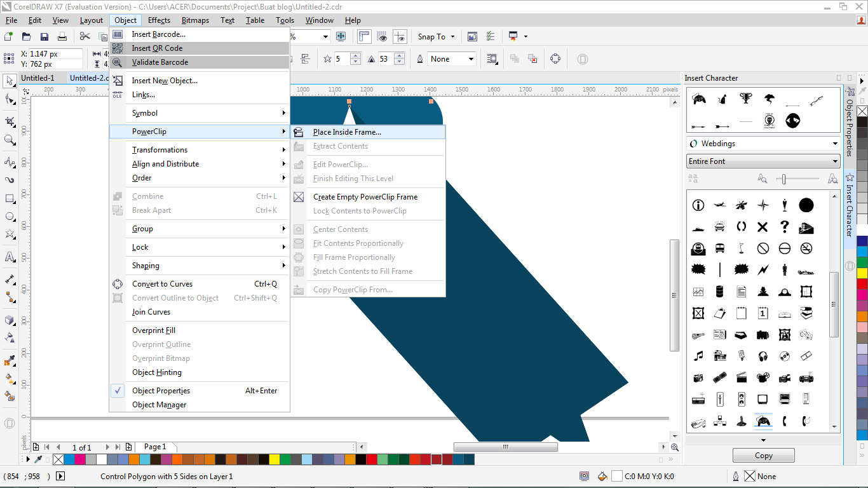Expand the Shaping submenu

200,266
